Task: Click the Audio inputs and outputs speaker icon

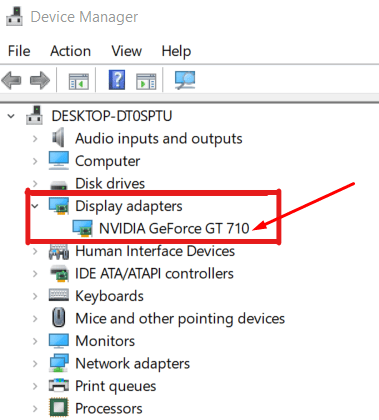Action: (58, 137)
